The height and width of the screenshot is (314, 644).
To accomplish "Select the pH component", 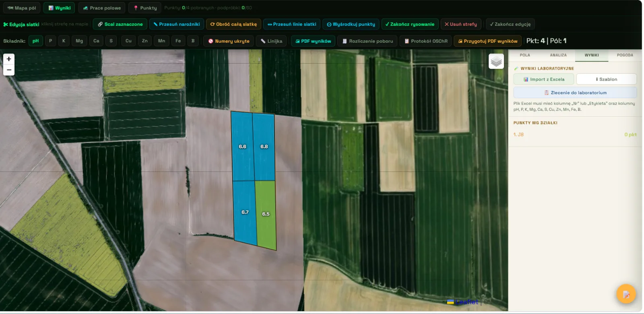I will coord(36,41).
